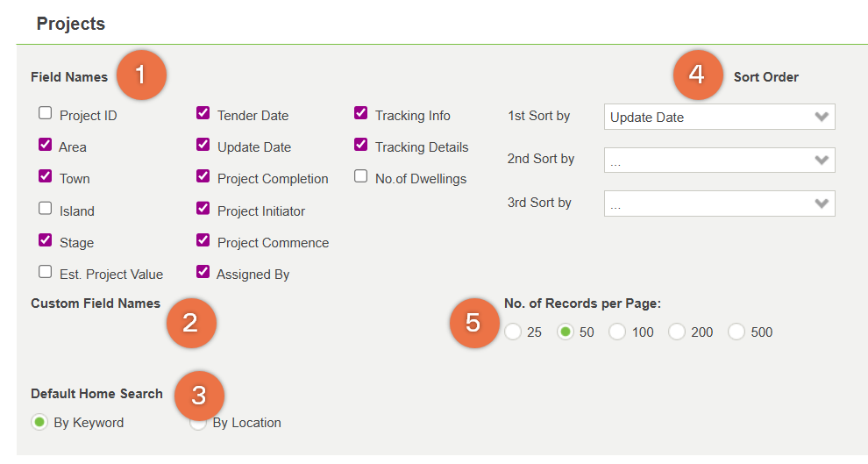The height and width of the screenshot is (464, 868).
Task: Select 200 records per page
Action: point(677,332)
